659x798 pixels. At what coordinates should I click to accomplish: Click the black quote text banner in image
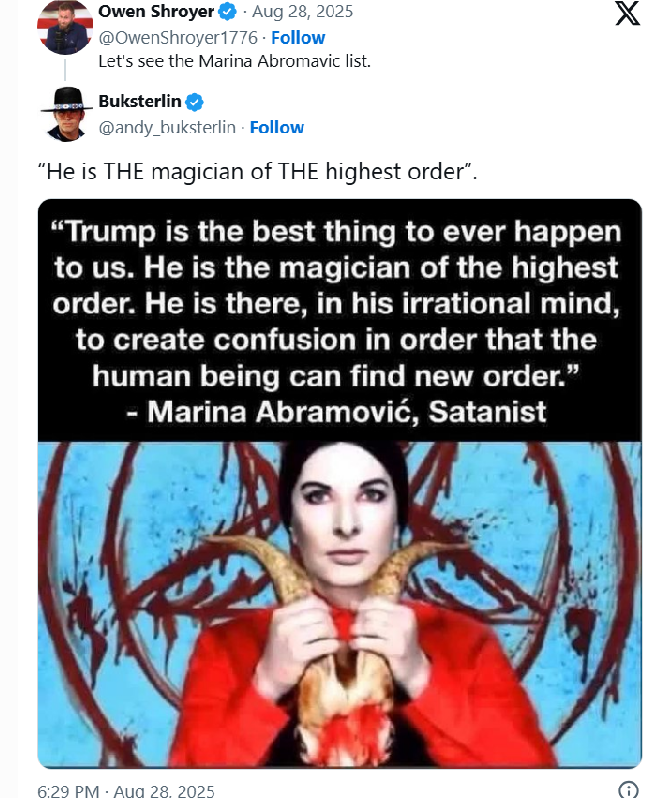click(339, 321)
